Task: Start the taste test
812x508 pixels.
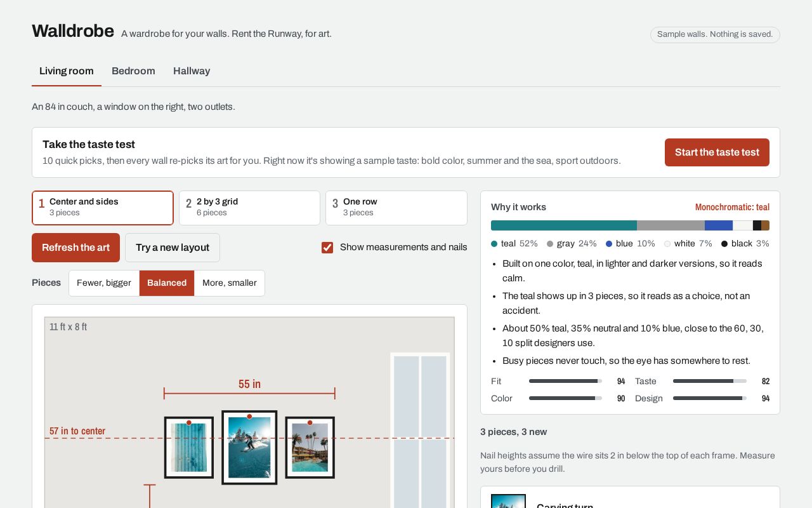Action: (717, 152)
